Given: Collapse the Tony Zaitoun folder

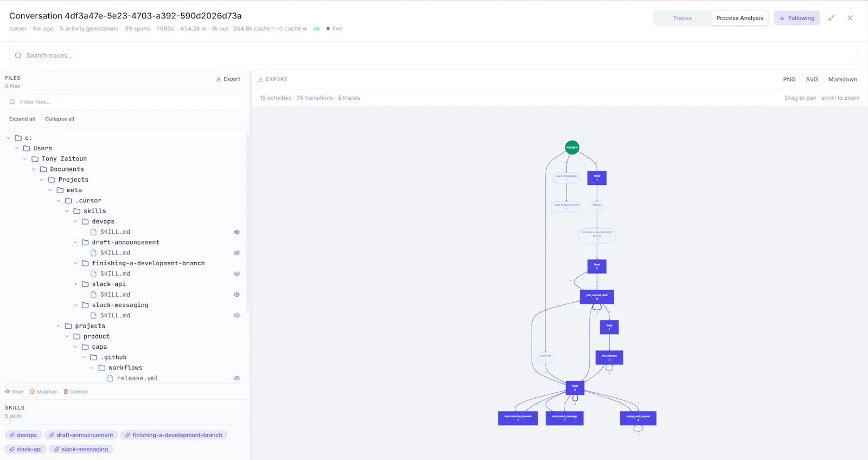Looking at the screenshot, I should click(x=25, y=159).
